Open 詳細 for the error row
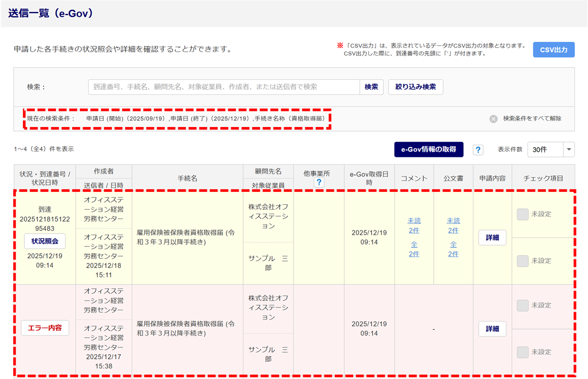 [492, 329]
